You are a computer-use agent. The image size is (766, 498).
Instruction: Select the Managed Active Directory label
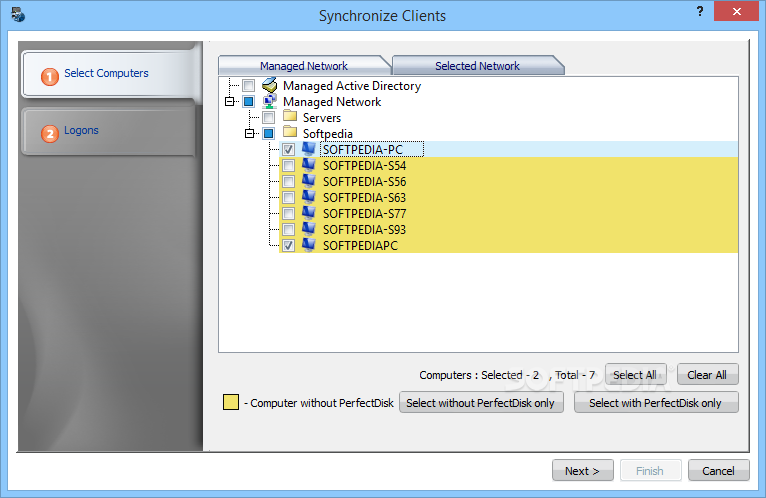point(352,86)
